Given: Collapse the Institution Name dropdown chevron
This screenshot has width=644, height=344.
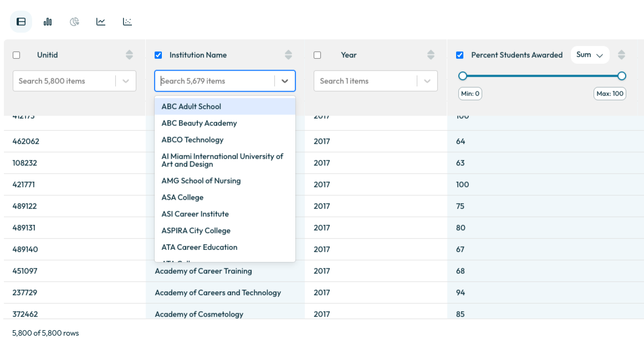Looking at the screenshot, I should click(285, 81).
